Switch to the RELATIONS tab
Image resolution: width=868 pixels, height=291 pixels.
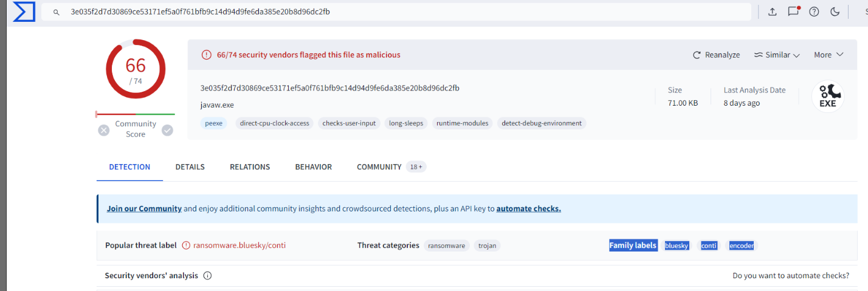[x=250, y=166]
